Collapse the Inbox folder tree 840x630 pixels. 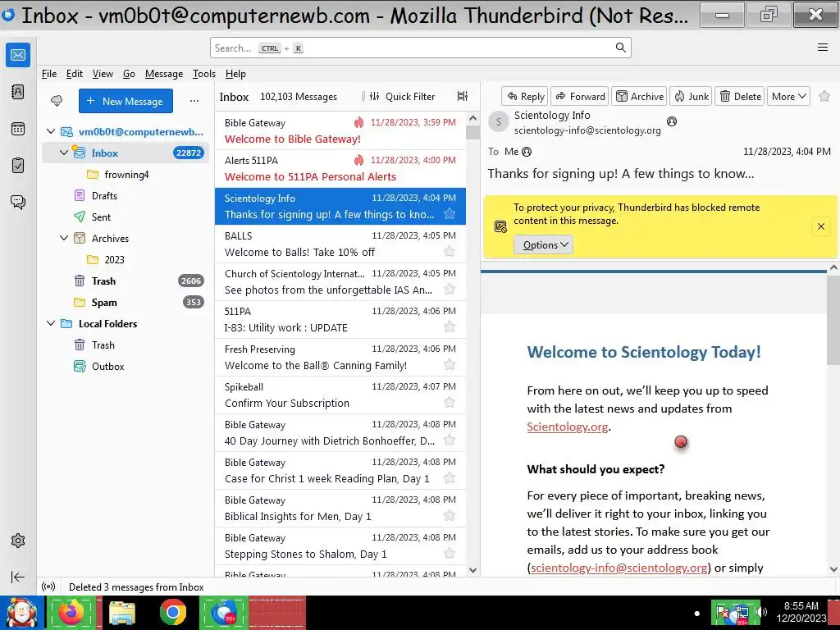[64, 153]
